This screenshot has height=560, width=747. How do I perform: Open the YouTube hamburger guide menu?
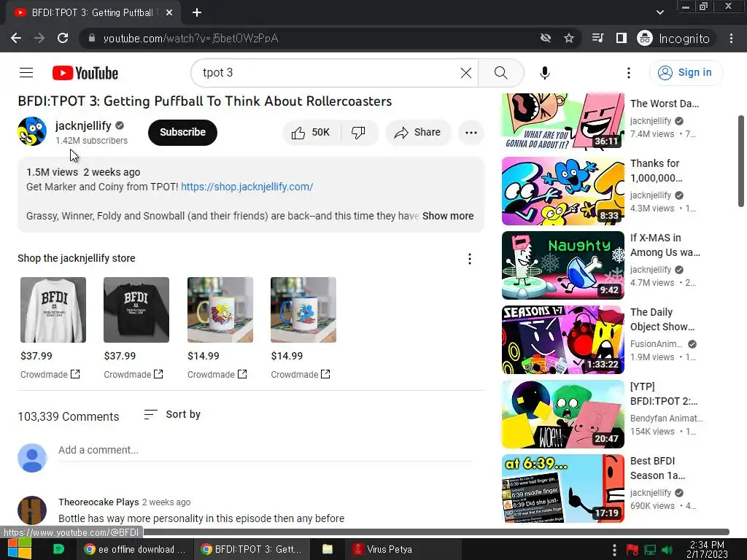[x=26, y=73]
